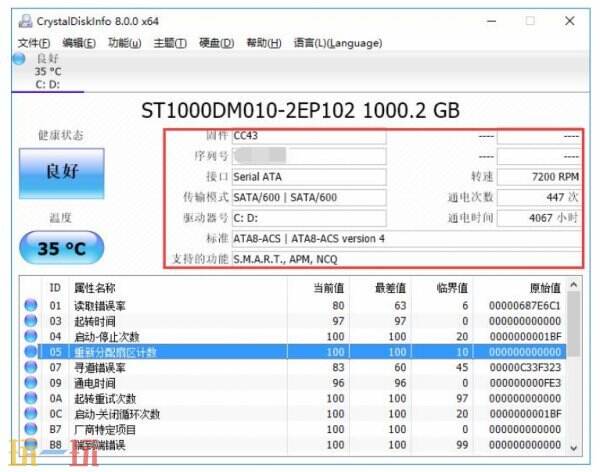Click the status orb of row 07 寻道错误率
The image size is (600, 472).
tap(31, 367)
